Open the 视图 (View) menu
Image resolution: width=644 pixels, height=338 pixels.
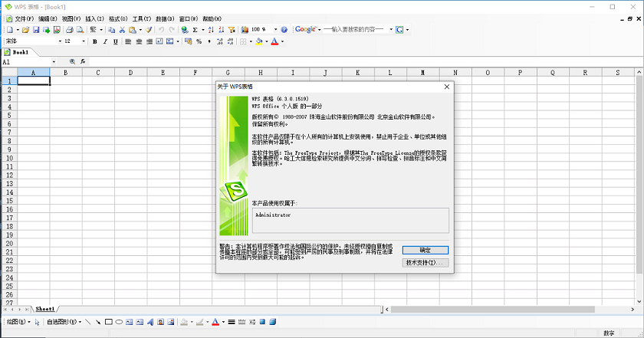coord(71,19)
